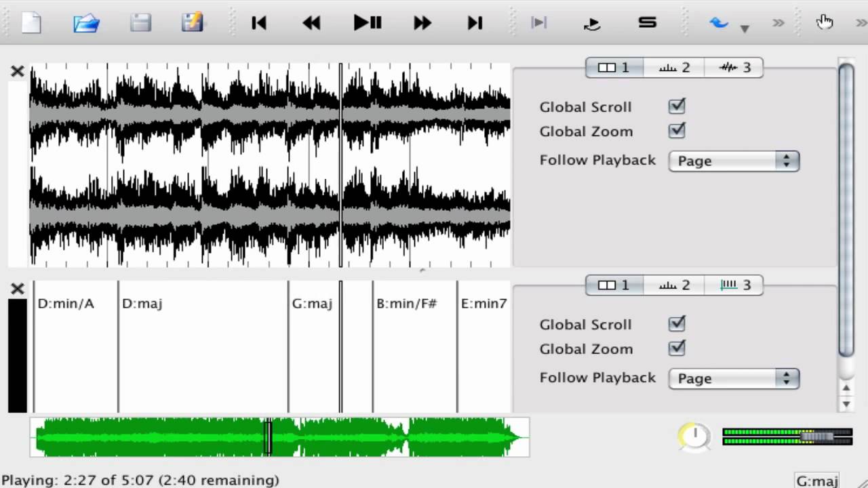The height and width of the screenshot is (488, 868).
Task: Create a new session with blank page icon
Action: (x=31, y=23)
